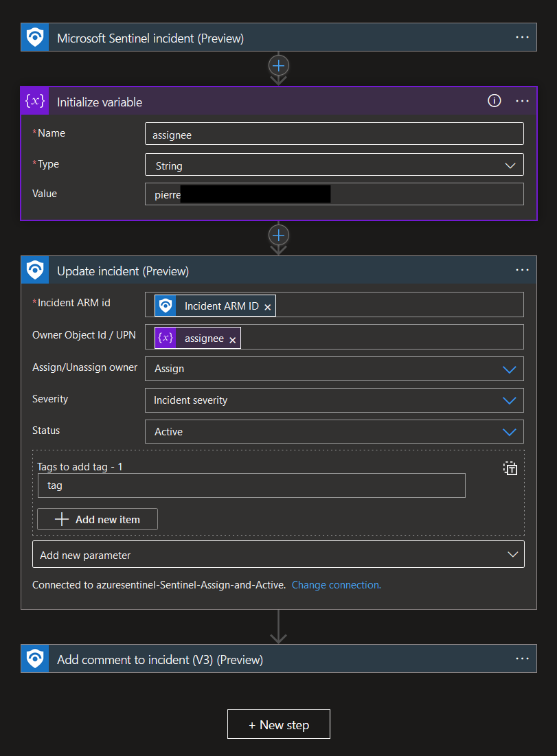Click the Sentinel icon on Add comment action
The width and height of the screenshot is (557, 756).
click(35, 659)
